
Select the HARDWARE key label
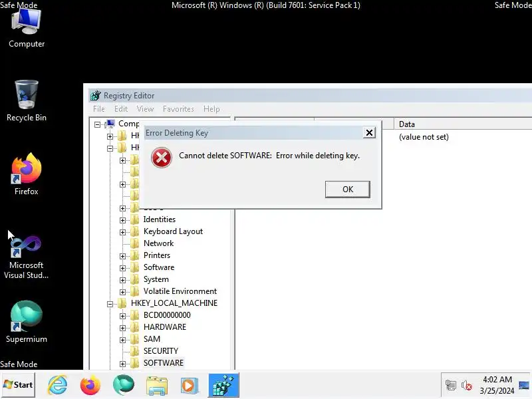pos(165,327)
